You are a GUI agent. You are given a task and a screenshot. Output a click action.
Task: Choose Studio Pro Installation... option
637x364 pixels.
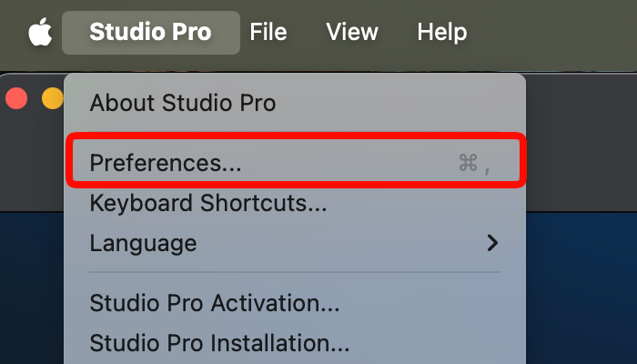(x=219, y=343)
